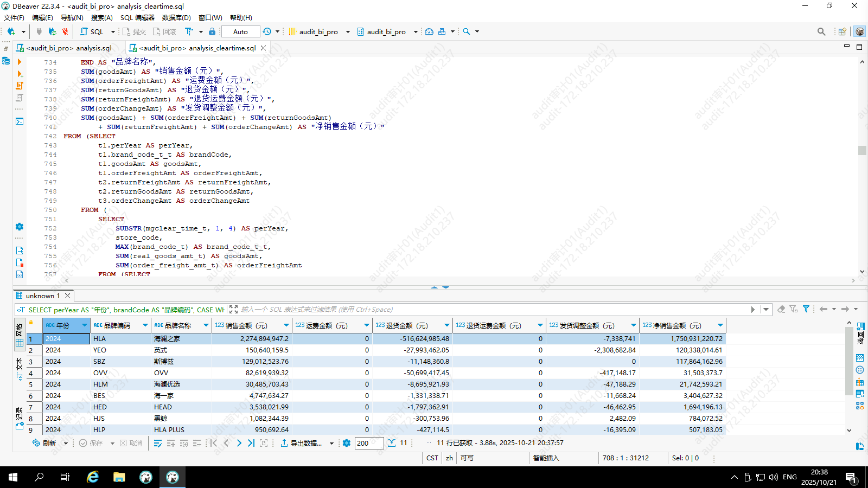
Task: Switch to the analysis.sql editor tab
Action: 69,48
